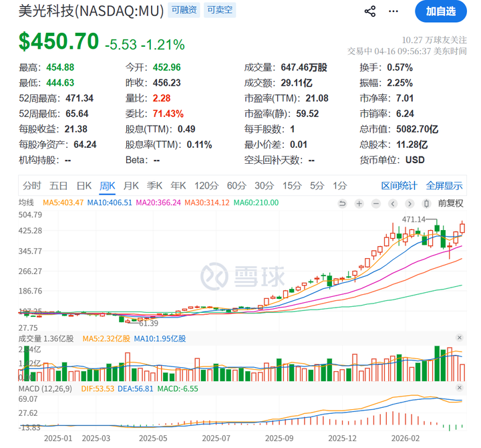This screenshot has height=448, width=481.
Task: Click the candlestick style icon
Action: (426, 203)
